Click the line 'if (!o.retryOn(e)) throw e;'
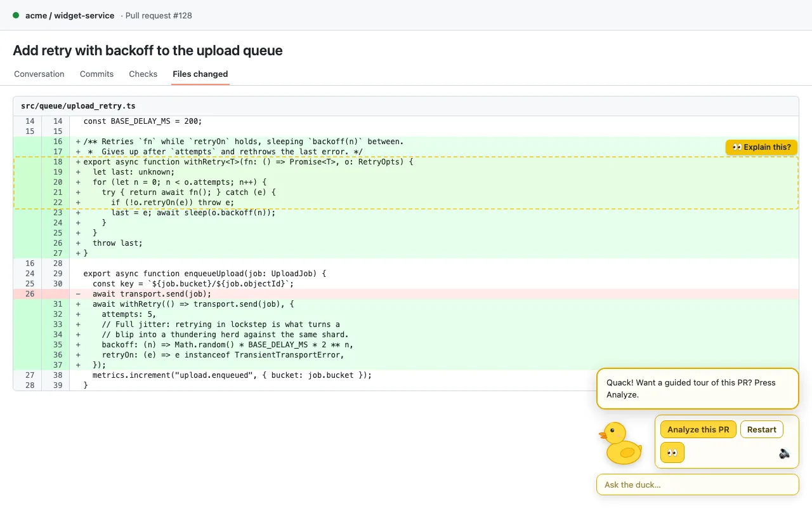This screenshot has height=508, width=812. click(x=405, y=203)
